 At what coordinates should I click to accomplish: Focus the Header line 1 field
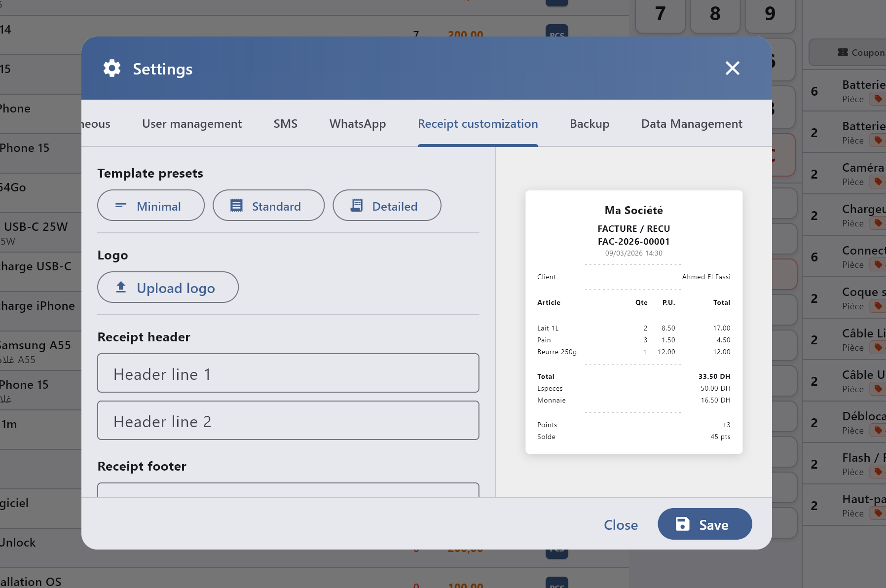(288, 373)
